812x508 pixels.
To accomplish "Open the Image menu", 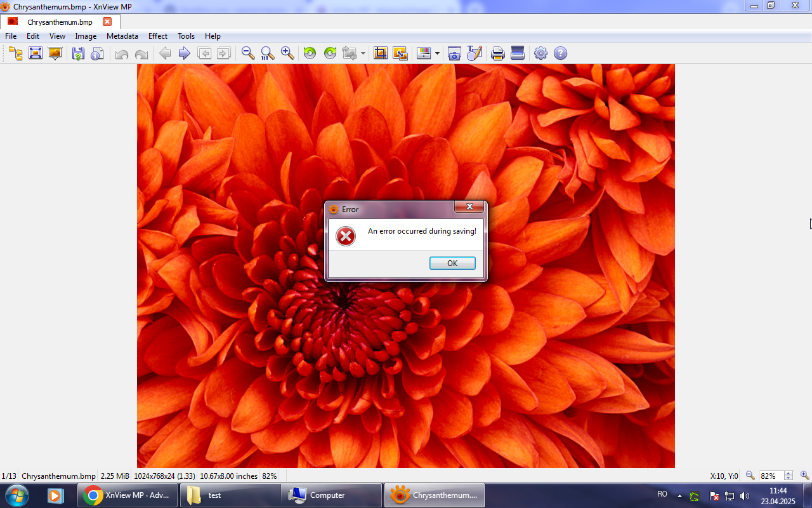I will pyautogui.click(x=86, y=36).
